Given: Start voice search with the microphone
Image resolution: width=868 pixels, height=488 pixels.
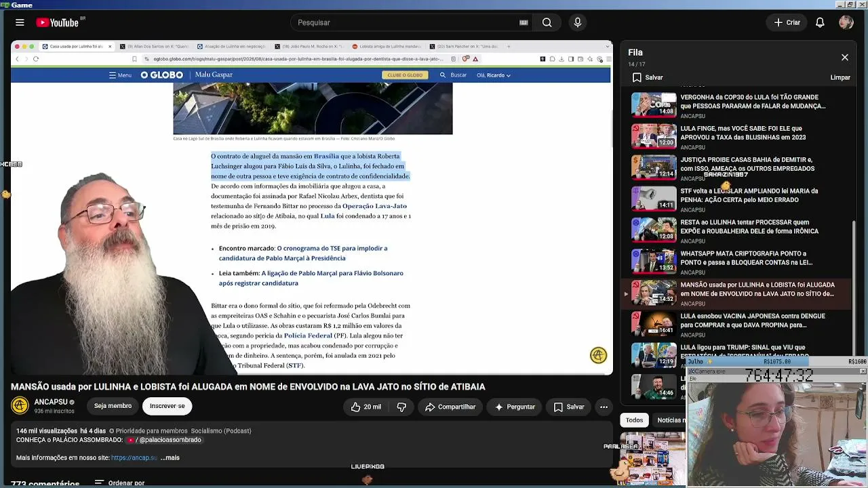Looking at the screenshot, I should [578, 22].
